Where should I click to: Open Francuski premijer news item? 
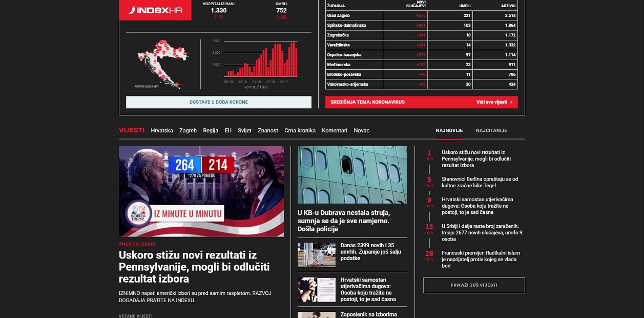point(481,260)
